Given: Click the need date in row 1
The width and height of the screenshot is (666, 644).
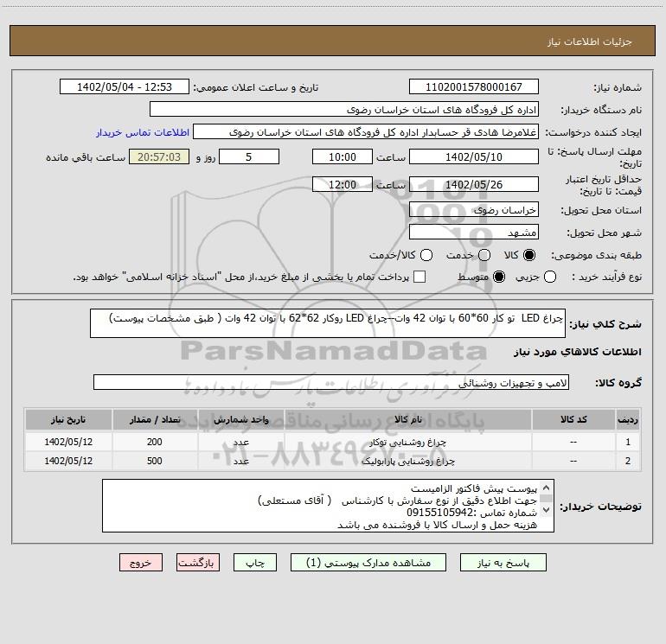Looking at the screenshot, I should pyautogui.click(x=68, y=442).
